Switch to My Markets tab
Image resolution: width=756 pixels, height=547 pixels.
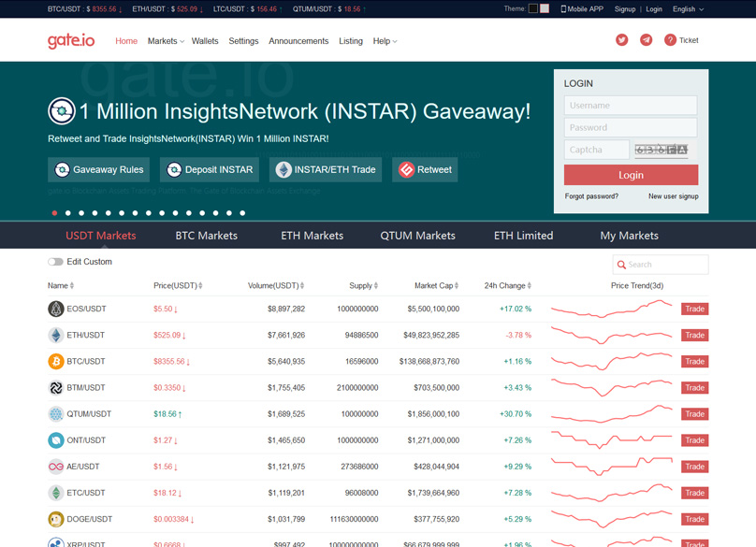click(x=629, y=236)
